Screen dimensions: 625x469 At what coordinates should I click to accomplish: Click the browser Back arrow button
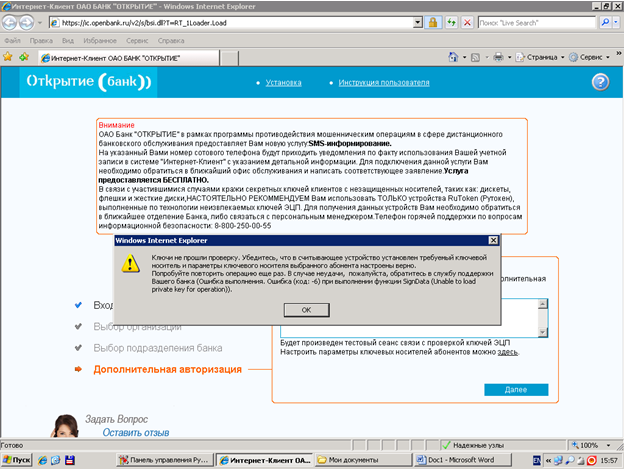12,21
